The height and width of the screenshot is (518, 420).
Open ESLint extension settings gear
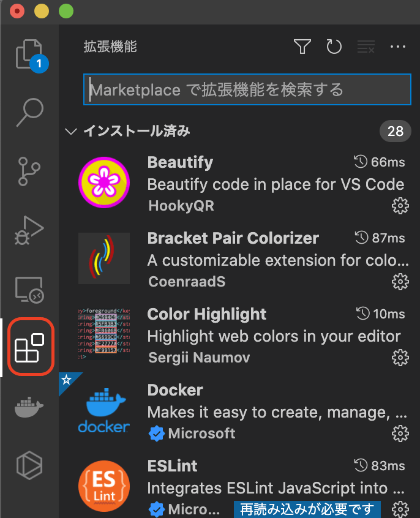click(x=400, y=509)
